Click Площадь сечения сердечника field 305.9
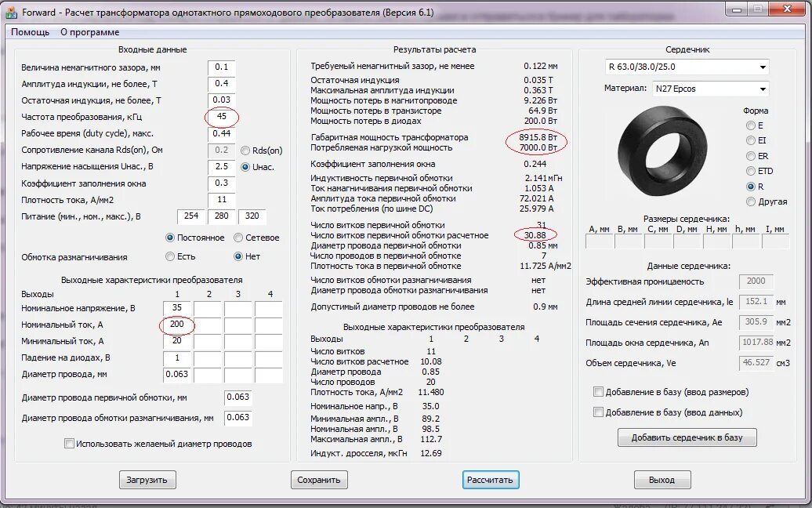 [x=756, y=322]
